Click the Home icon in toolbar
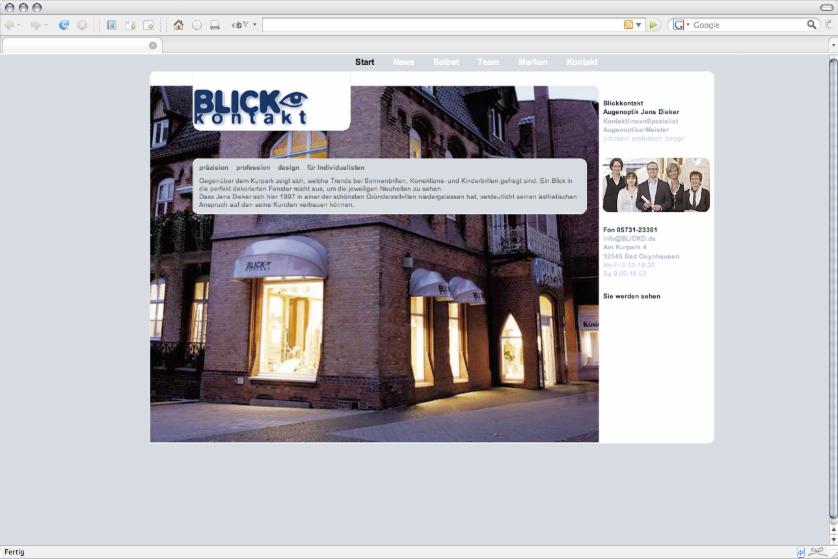This screenshot has width=838, height=559. click(x=178, y=25)
